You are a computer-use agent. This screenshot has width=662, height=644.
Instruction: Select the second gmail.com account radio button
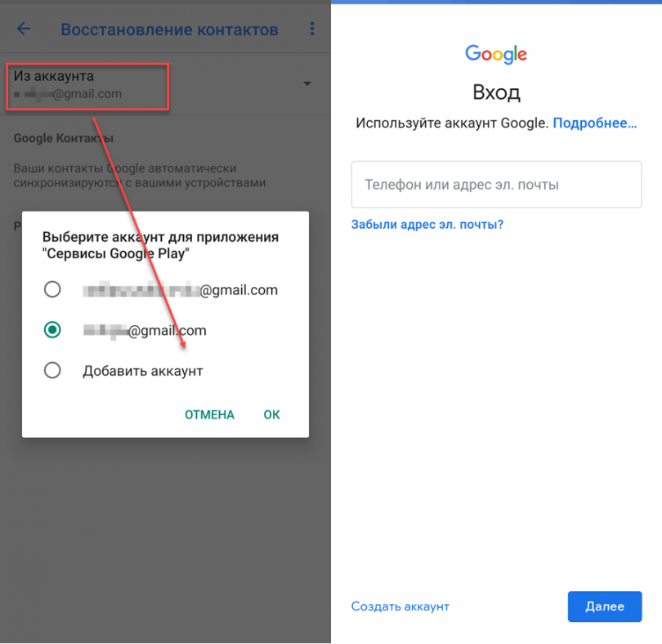point(52,330)
